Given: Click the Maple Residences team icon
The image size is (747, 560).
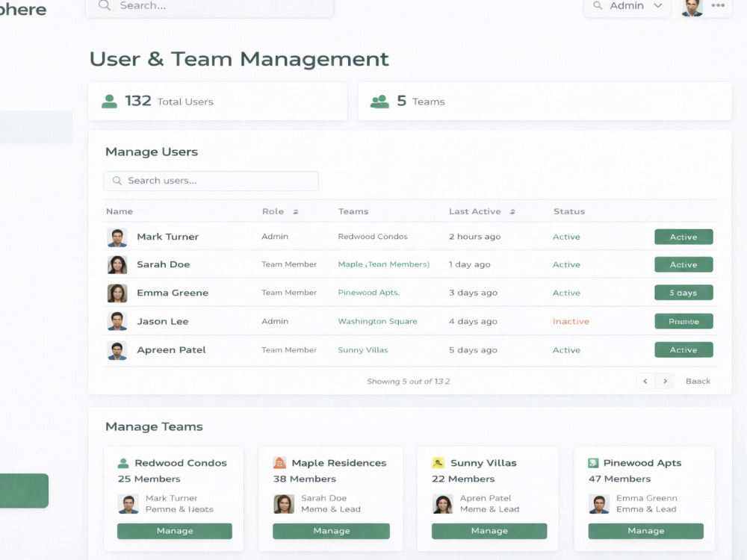Looking at the screenshot, I should tap(279, 463).
